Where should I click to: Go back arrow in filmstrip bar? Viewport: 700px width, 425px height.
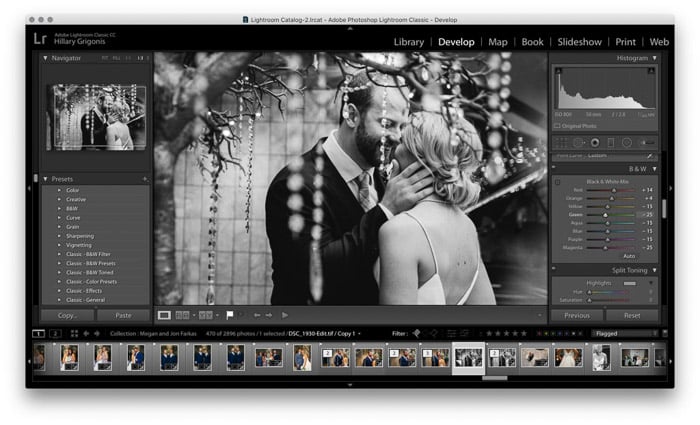pos(86,333)
